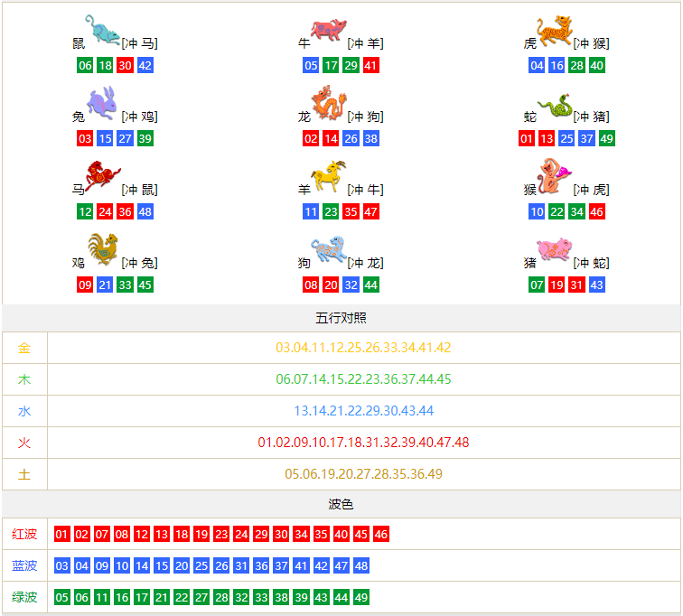
Task: Click the 波色 section header
Action: tap(341, 504)
